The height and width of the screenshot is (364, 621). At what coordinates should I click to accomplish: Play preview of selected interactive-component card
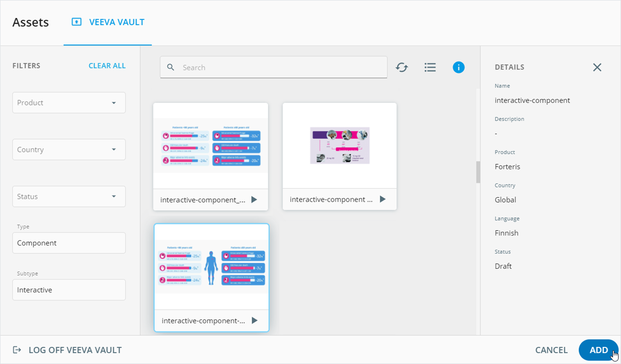pos(254,321)
